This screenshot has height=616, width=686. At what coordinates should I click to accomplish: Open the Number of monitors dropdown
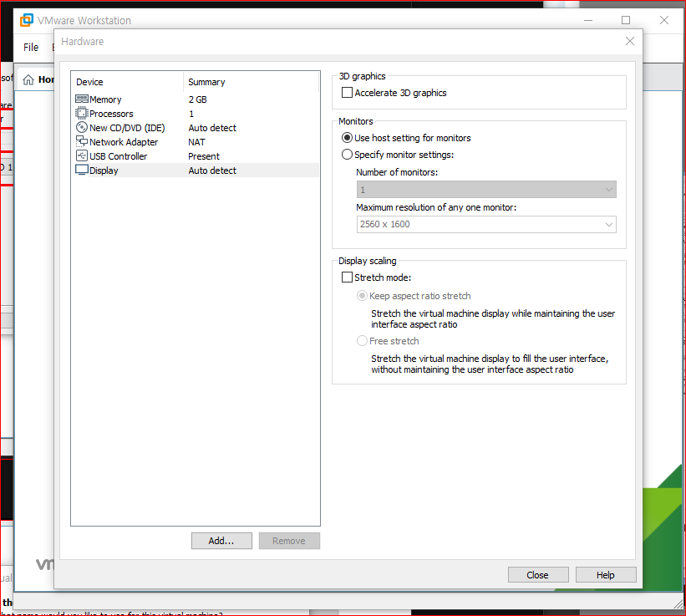[486, 190]
